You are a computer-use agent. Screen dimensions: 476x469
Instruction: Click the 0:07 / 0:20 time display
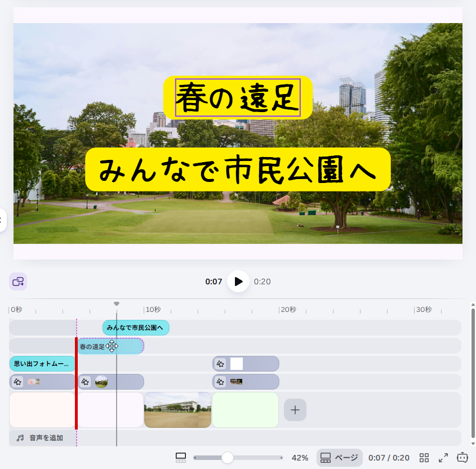click(x=389, y=458)
